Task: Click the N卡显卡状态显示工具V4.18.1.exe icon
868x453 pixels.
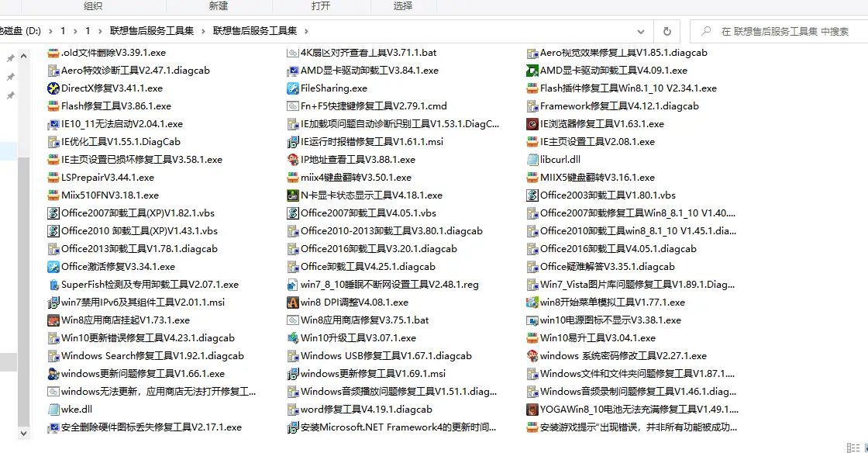Action: click(x=293, y=195)
